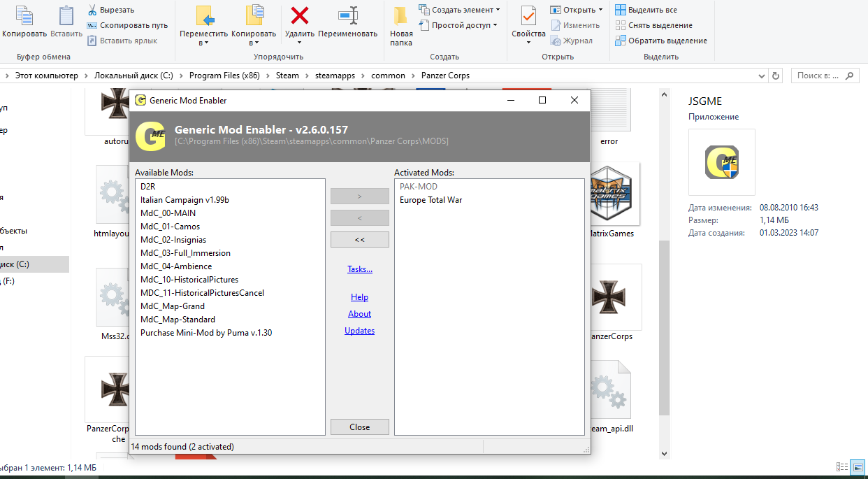Image resolution: width=868 pixels, height=479 pixels.
Task: Click the JSGME preview icon in details pane
Action: [721, 162]
